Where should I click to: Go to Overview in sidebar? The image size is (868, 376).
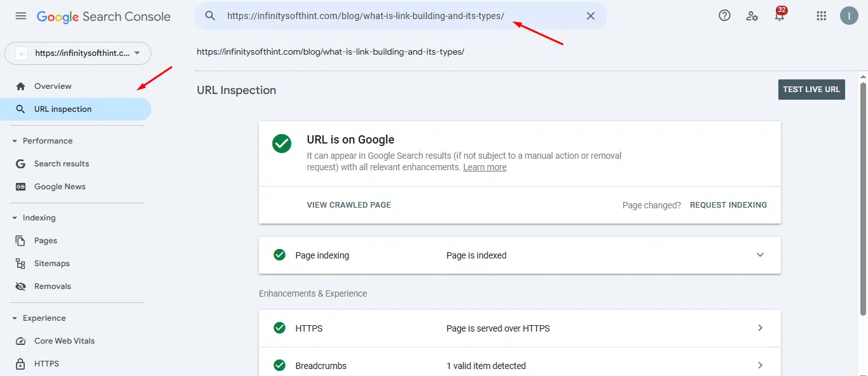53,86
